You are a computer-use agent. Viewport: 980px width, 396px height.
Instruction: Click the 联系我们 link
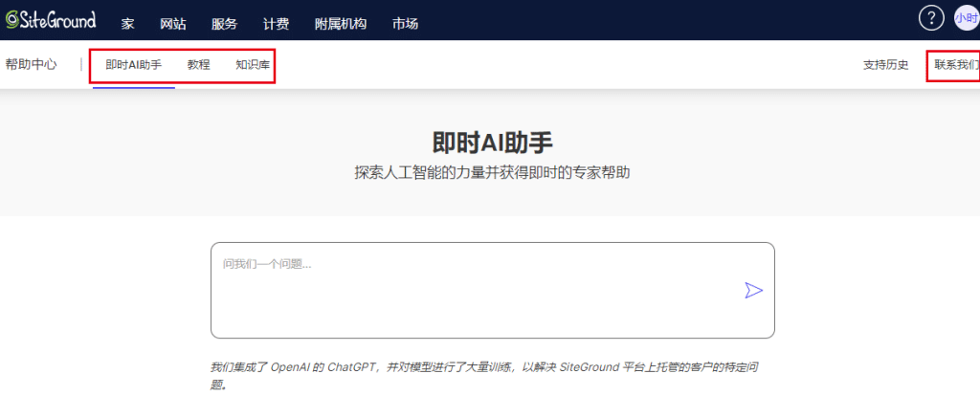click(957, 65)
